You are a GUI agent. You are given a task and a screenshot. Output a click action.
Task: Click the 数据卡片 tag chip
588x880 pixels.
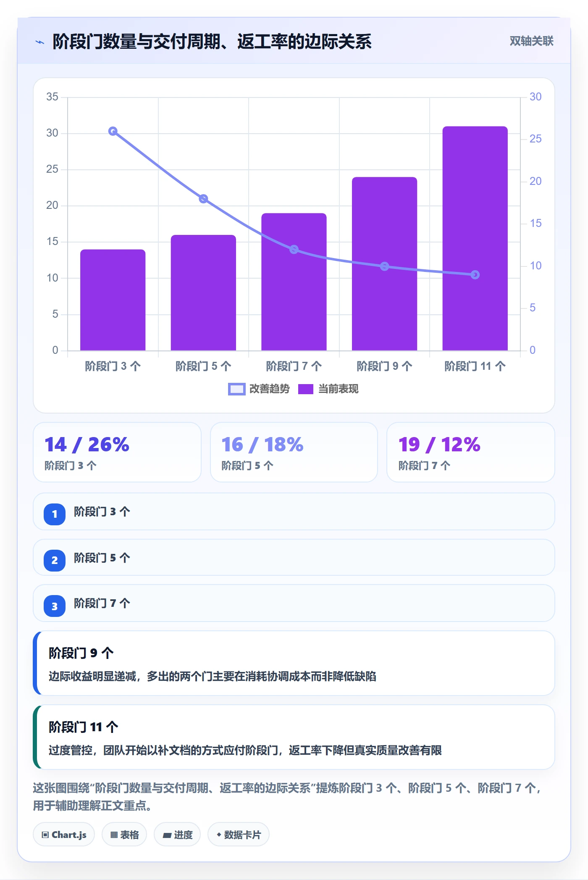click(239, 835)
